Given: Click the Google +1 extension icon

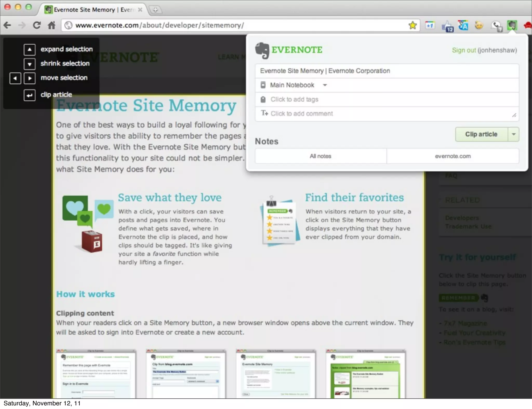Looking at the screenshot, I should click(430, 25).
